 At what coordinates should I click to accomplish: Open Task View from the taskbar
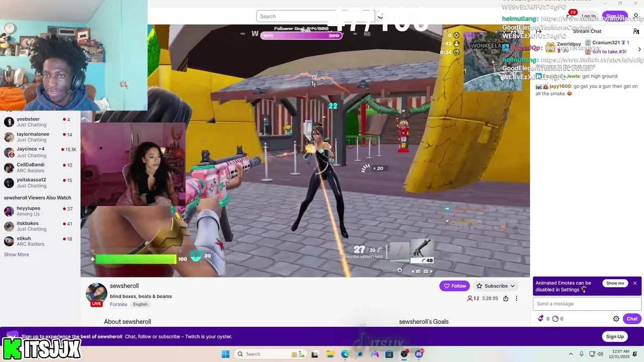315,354
